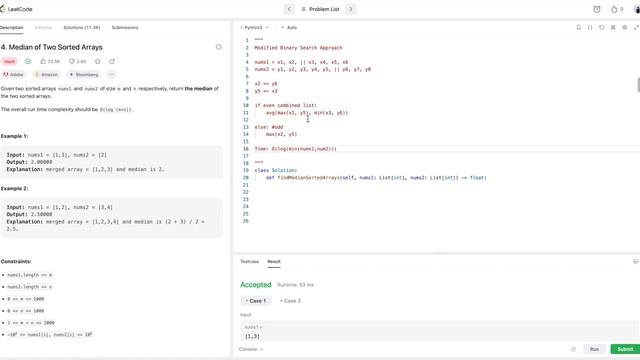Upvote the problem with thumbs-up

pyautogui.click(x=50, y=62)
